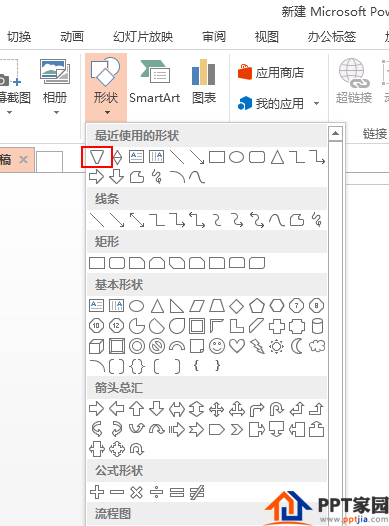This screenshot has width=389, height=526.
Task: Click the 应用商店 button
Action: [271, 72]
